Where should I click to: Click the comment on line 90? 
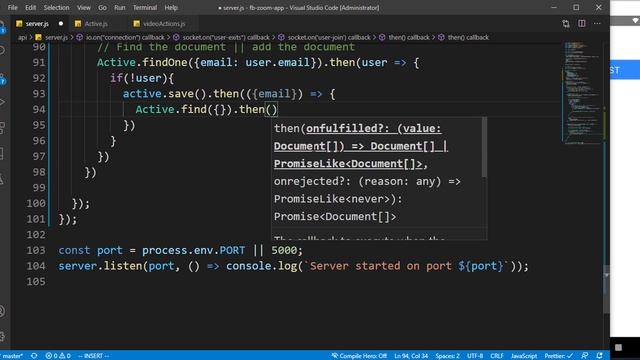(226, 47)
